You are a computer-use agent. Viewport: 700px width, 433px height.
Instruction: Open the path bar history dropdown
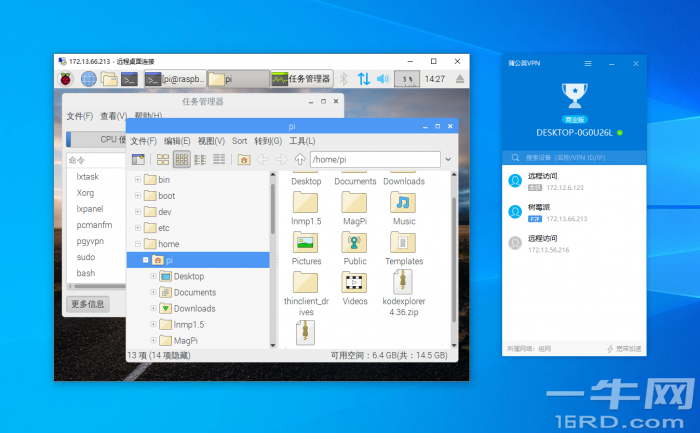point(448,159)
